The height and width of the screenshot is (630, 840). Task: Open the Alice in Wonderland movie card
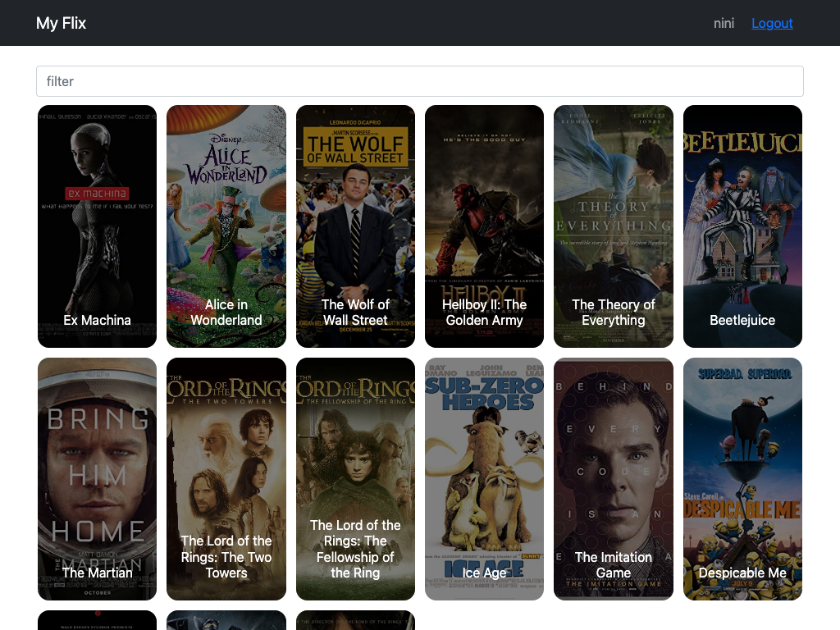click(x=226, y=226)
